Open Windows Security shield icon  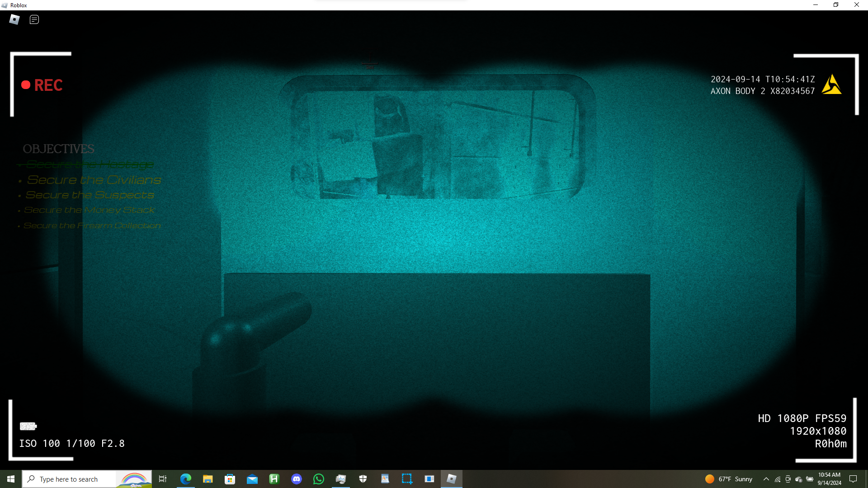pyautogui.click(x=363, y=479)
